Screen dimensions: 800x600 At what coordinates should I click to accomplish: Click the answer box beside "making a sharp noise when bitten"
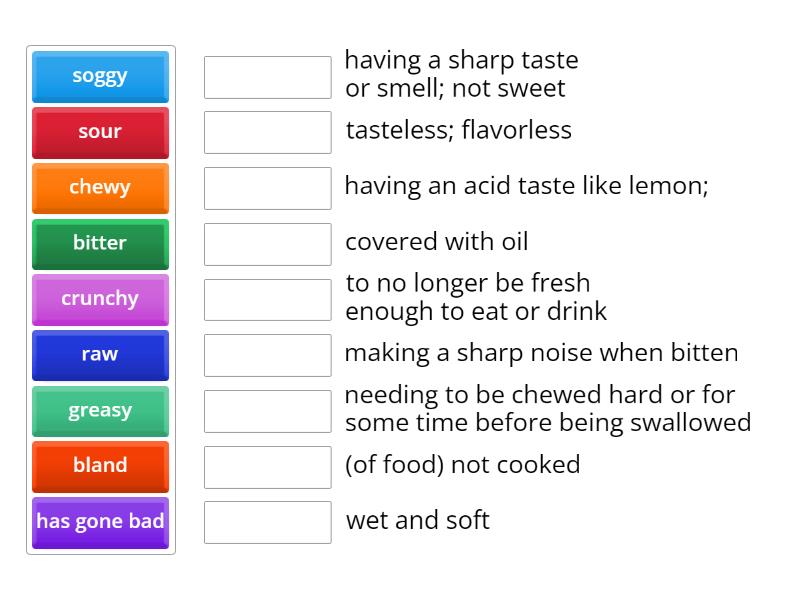[266, 353]
